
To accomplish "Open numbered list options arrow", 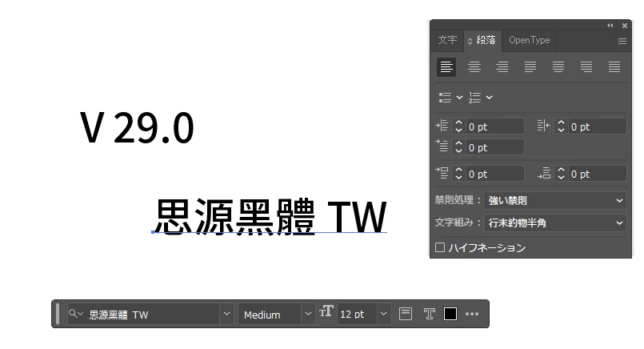I will 489,98.
